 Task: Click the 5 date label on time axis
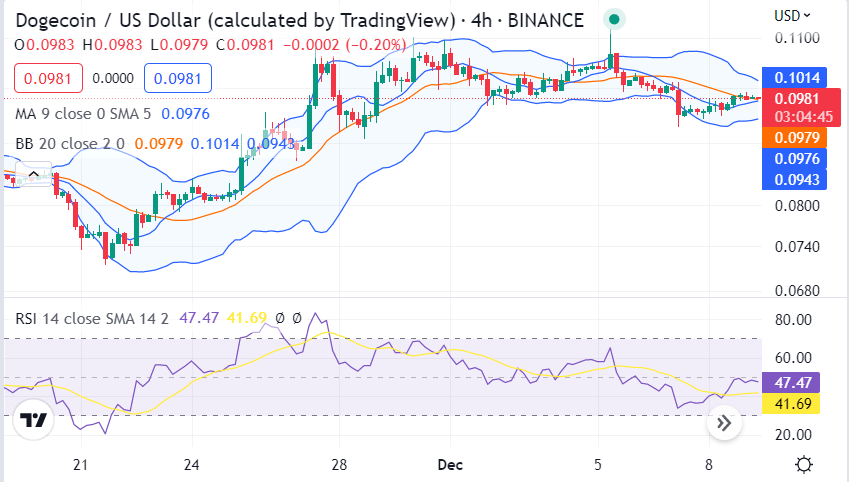click(597, 465)
